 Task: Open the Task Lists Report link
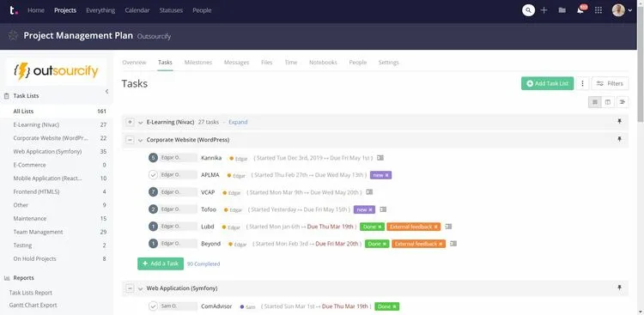pos(31,293)
